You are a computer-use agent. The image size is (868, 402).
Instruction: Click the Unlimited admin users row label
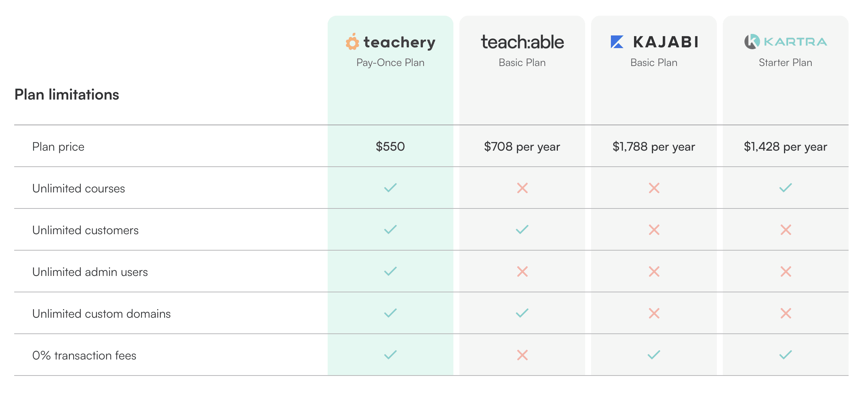tap(90, 272)
